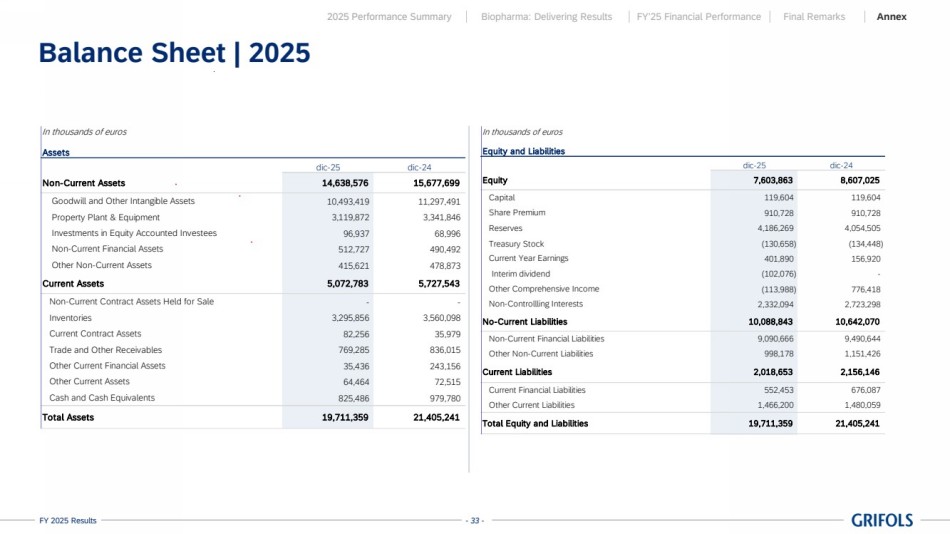
Task: Select the Goodwill and Other Intangible Assets row
Action: pos(123,201)
